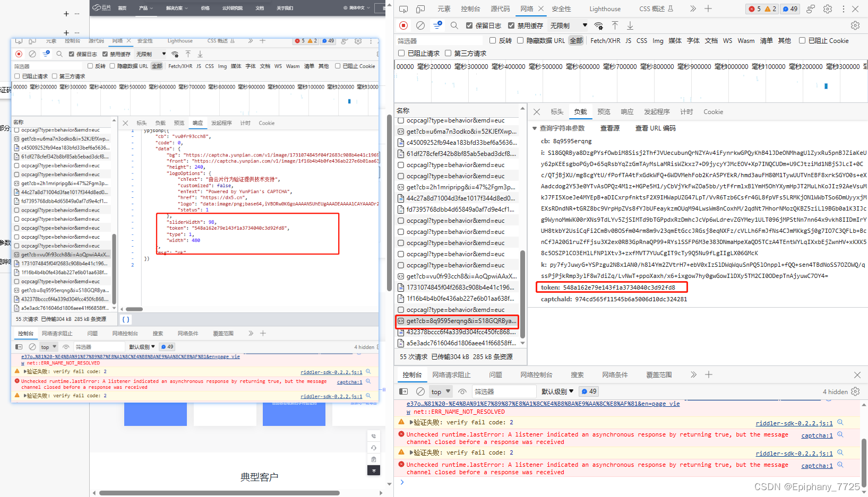Open 默认级别 log level dropdown in right console
The height and width of the screenshot is (497, 868).
pyautogui.click(x=557, y=391)
